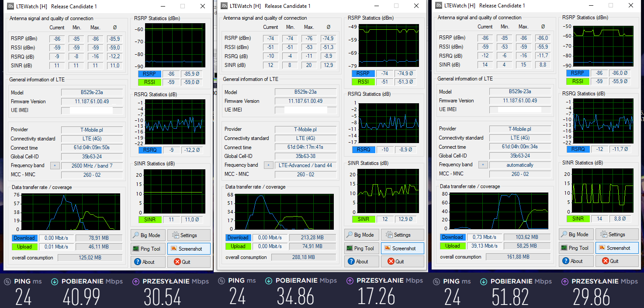Viewport: 644px width, 308px height.
Task: Click the SINR Statistics graph in the middle window
Action: (388, 190)
